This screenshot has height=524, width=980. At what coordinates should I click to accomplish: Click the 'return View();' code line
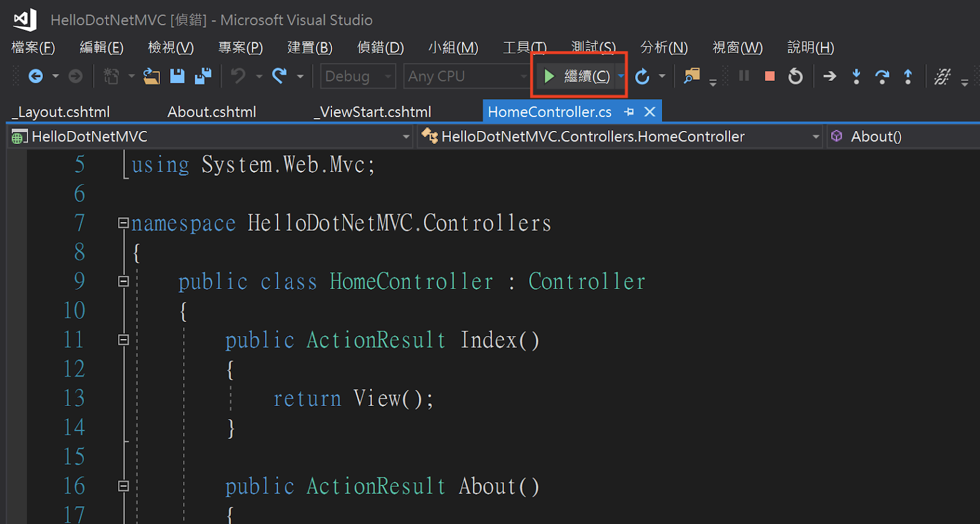click(x=353, y=399)
